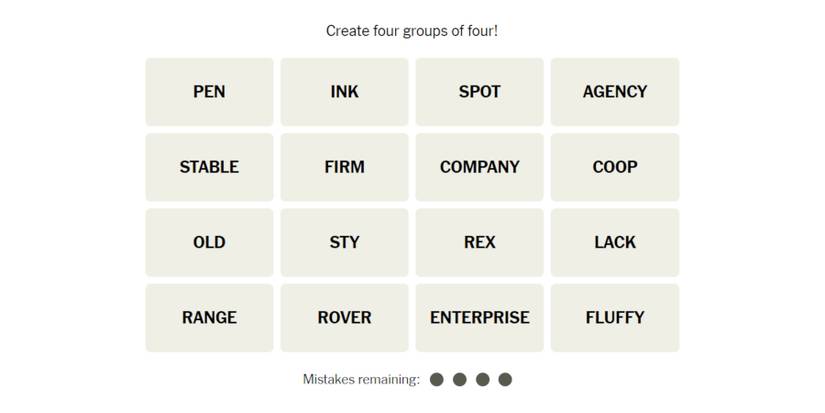
Task: Click the 'Mistakes remaining' label
Action: coord(361,380)
